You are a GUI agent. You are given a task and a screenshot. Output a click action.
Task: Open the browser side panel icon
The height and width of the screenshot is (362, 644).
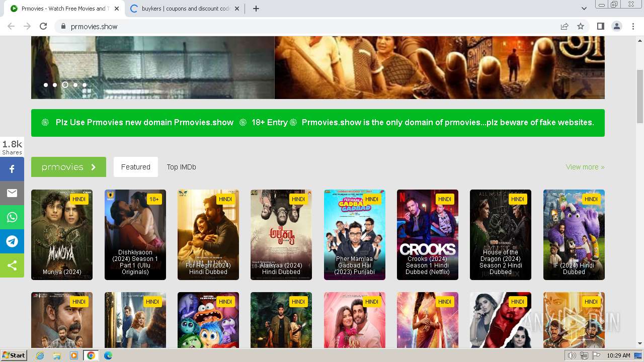(600, 26)
